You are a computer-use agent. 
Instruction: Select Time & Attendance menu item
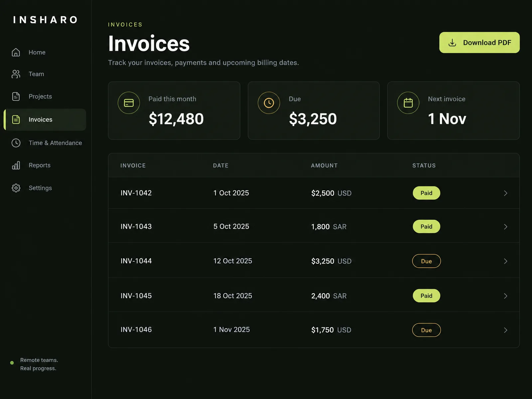click(55, 143)
